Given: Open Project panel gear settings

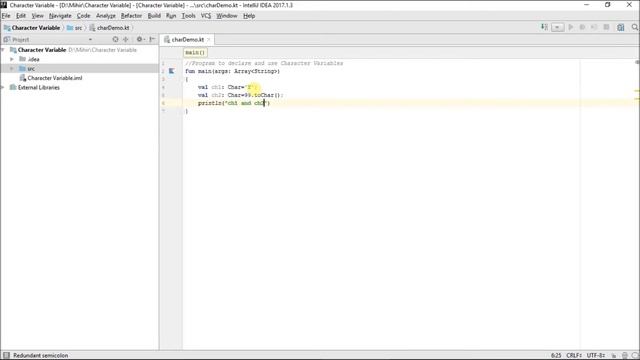Looking at the screenshot, I should (140, 40).
